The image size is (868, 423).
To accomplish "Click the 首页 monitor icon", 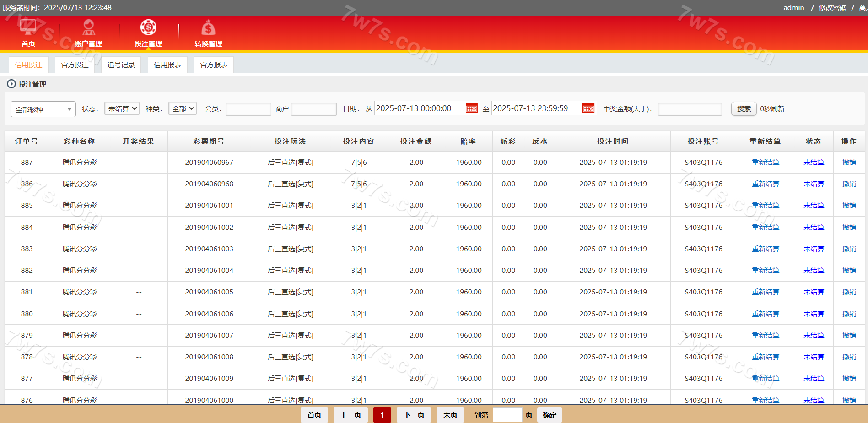I will pyautogui.click(x=28, y=27).
